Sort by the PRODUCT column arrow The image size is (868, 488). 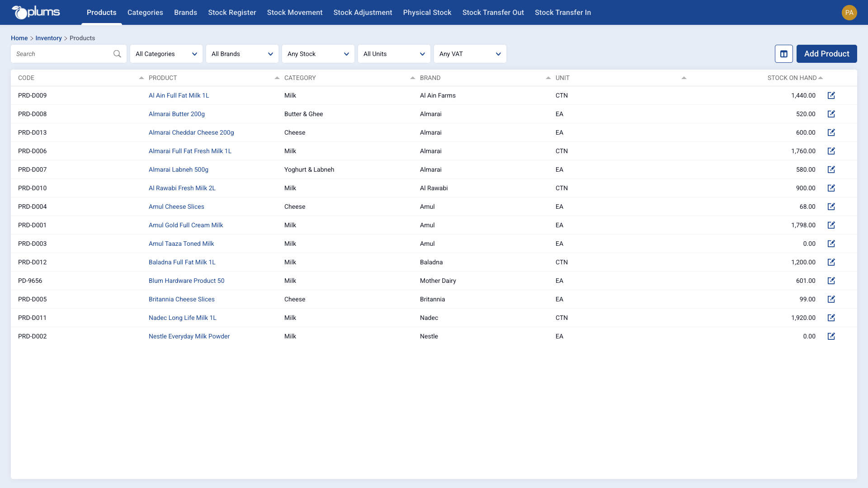(x=277, y=78)
